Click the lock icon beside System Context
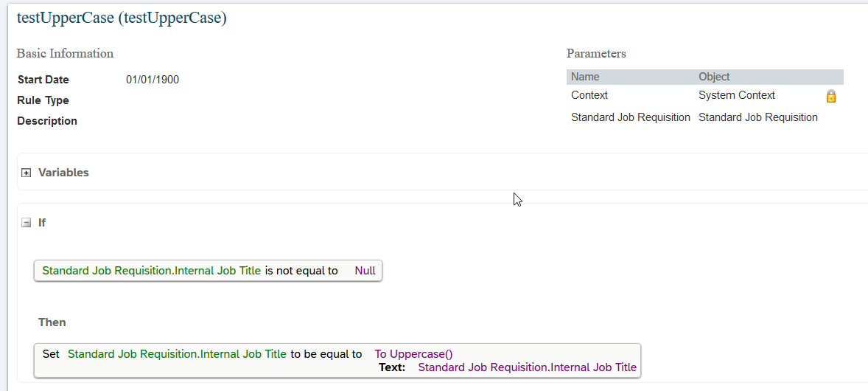This screenshot has width=868, height=391. coord(831,96)
